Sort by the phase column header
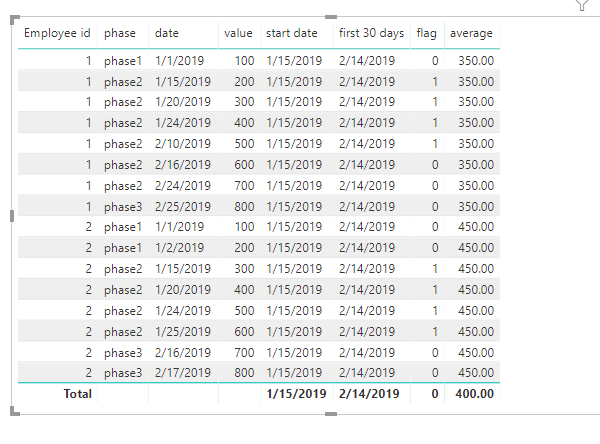 point(120,33)
